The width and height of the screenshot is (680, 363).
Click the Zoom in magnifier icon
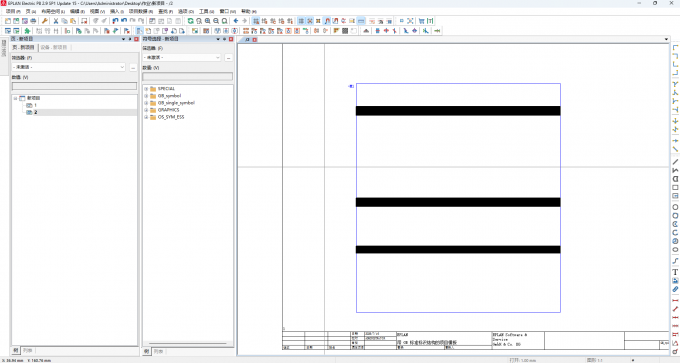pyautogui.click(x=208, y=21)
